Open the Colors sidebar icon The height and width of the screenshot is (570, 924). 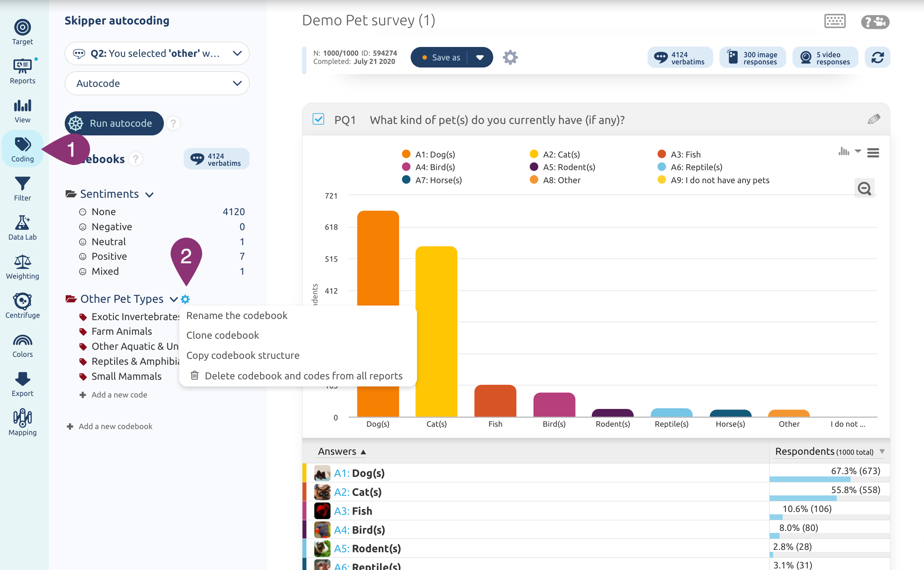[x=23, y=345]
